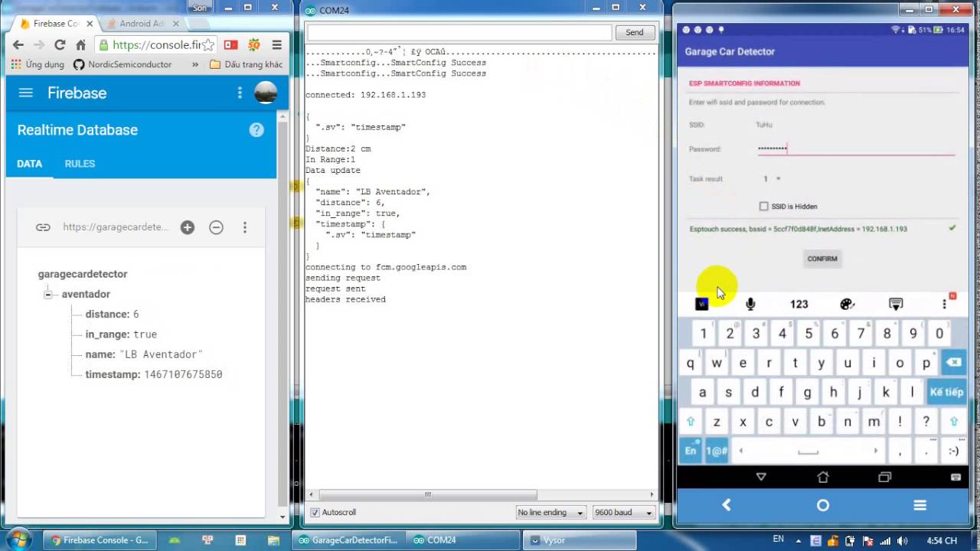Collapse all nodes with minus circle icon
The image size is (980, 551).
(216, 227)
